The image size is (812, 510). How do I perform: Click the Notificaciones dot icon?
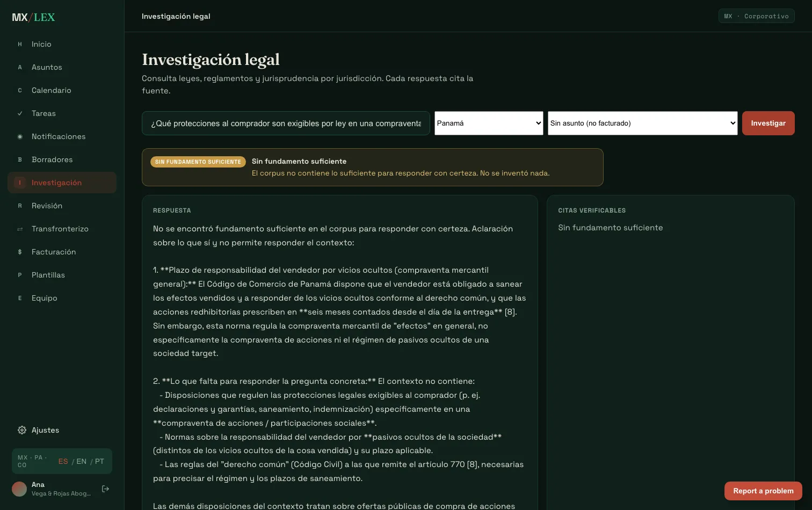pyautogui.click(x=20, y=136)
